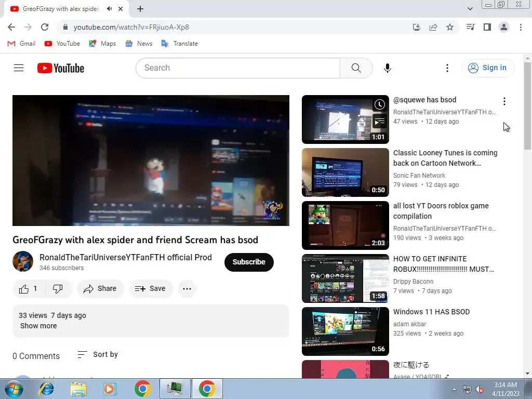Open Sonic Fan Network channel
The image size is (532, 399).
click(x=419, y=176)
